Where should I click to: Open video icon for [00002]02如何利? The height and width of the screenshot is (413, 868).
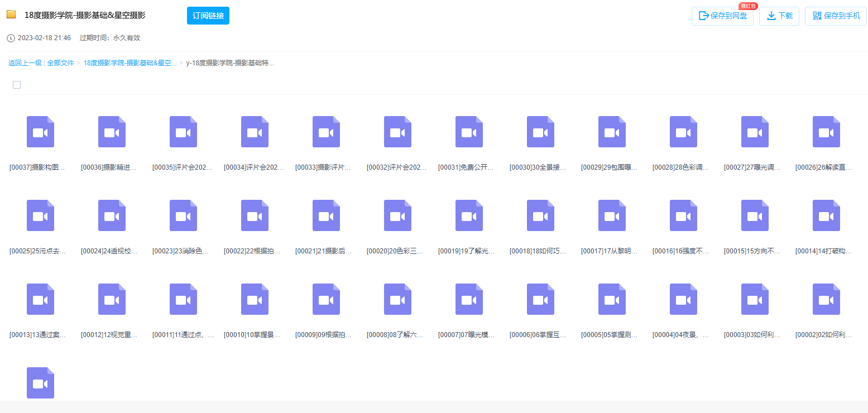point(826,299)
